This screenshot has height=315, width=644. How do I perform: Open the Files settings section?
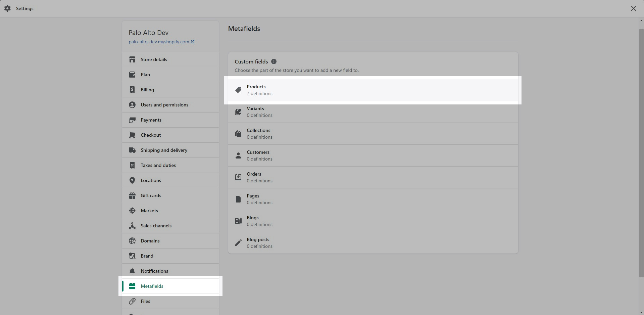pyautogui.click(x=145, y=301)
